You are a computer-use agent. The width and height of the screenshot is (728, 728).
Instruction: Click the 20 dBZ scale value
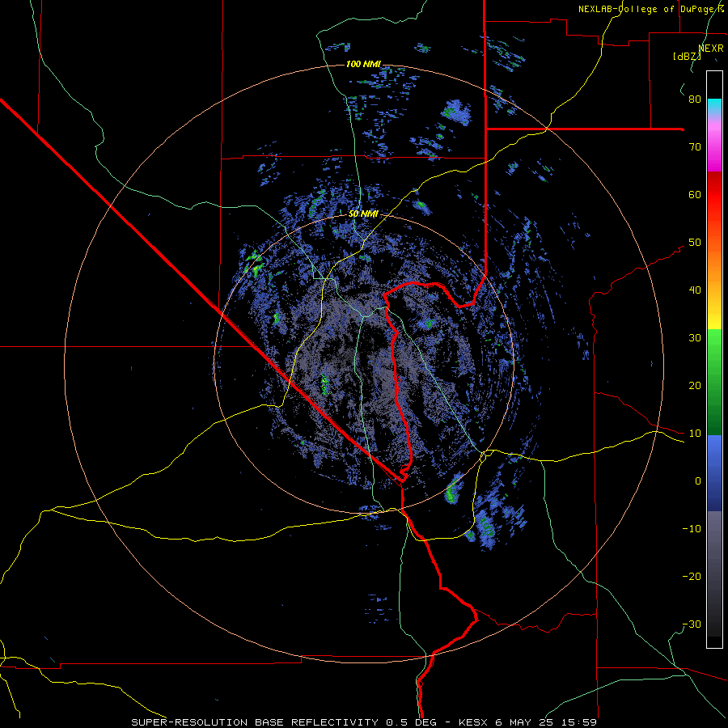(x=695, y=385)
